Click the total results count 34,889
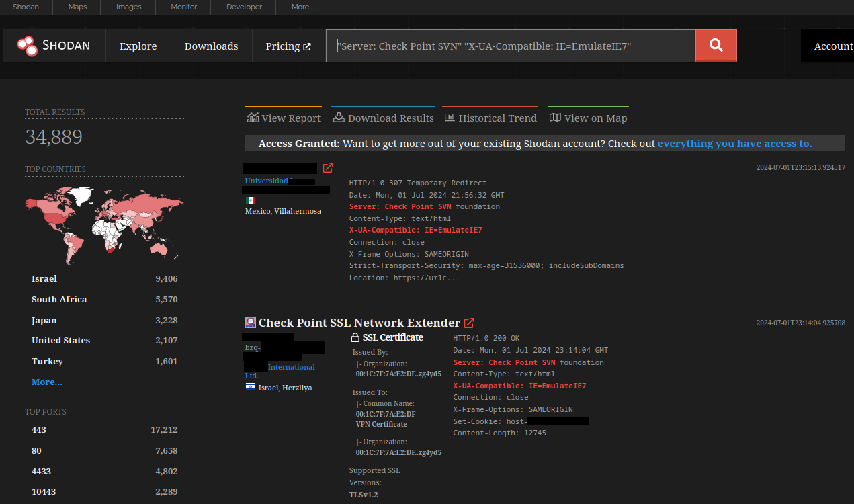The height and width of the screenshot is (504, 854). click(x=54, y=137)
